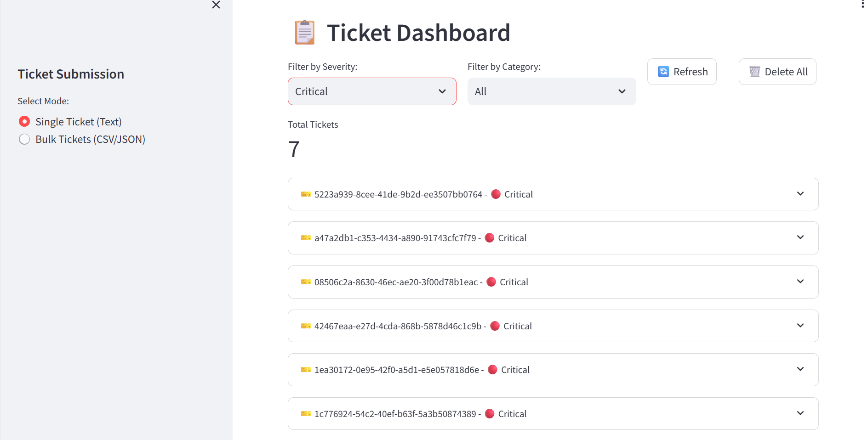Click the red severity dot on ticket 1c776924
Screen dimensions: 868x440
pyautogui.click(x=490, y=414)
